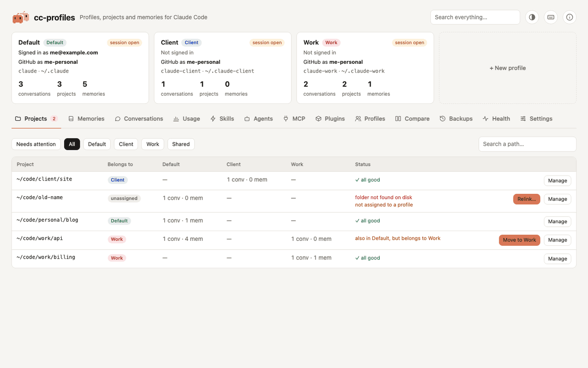
Task: Click the Backups history icon
Action: [442, 119]
